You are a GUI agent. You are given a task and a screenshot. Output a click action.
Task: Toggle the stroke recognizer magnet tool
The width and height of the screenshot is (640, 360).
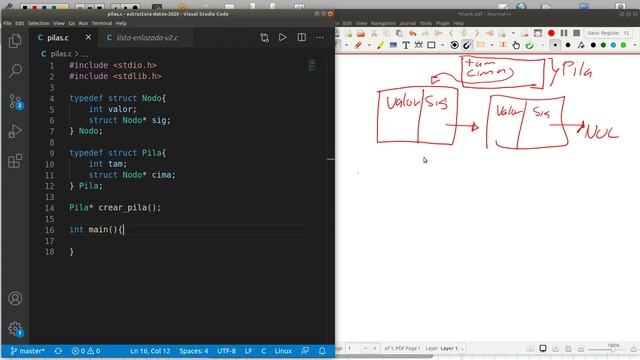(467, 45)
